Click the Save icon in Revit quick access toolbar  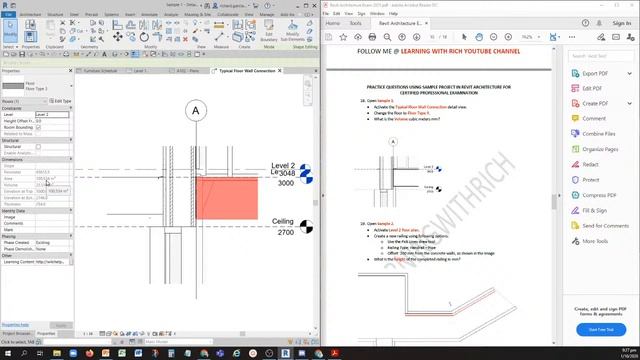click(x=22, y=54)
